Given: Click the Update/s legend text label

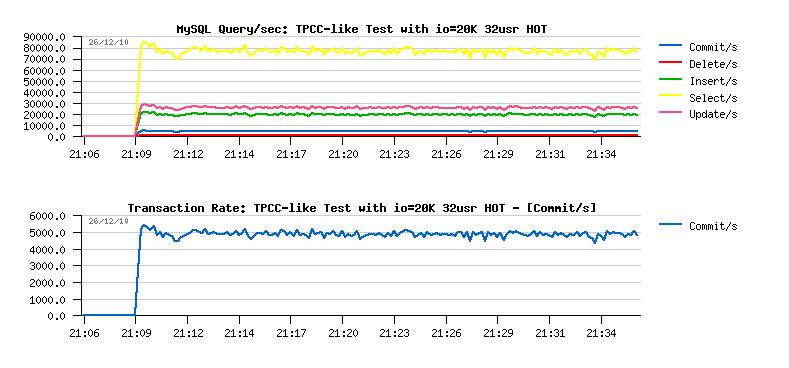Looking at the screenshot, I should [713, 114].
